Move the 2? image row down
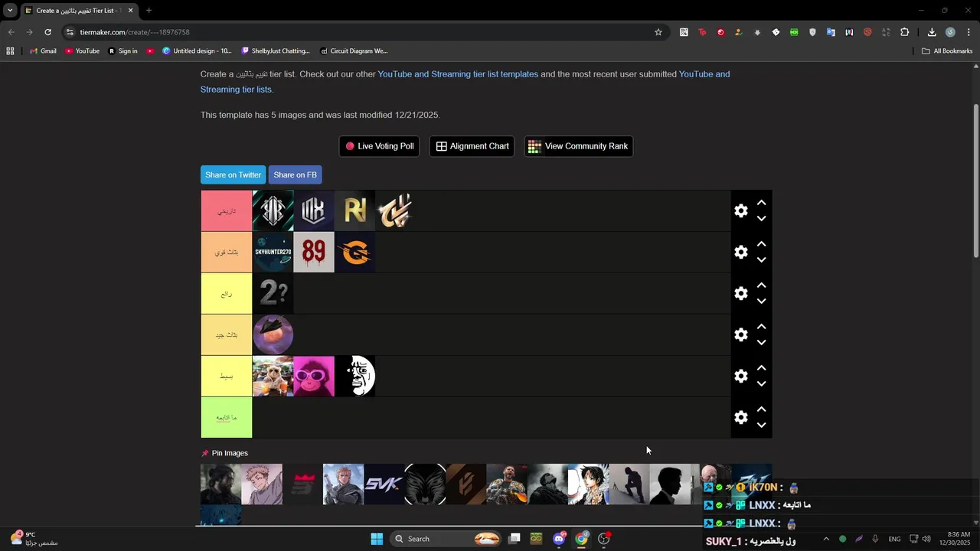Screen dimensions: 980x551 coord(761,302)
